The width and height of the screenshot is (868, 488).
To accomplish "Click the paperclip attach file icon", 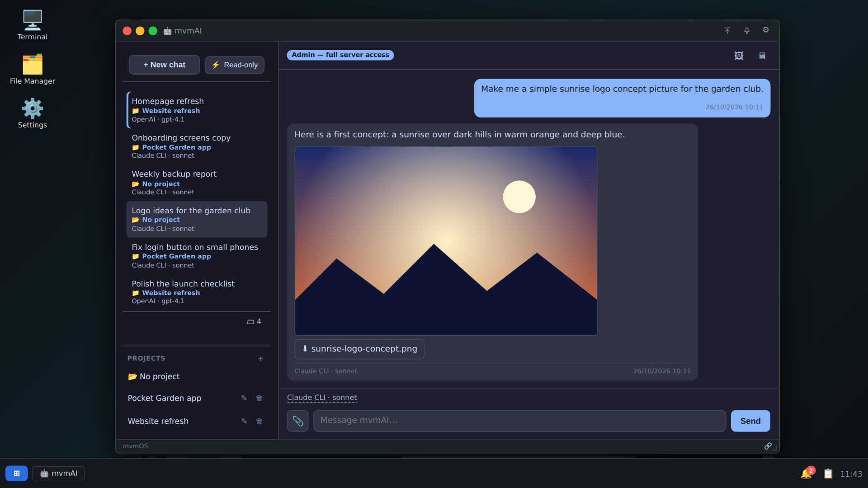I will (297, 421).
